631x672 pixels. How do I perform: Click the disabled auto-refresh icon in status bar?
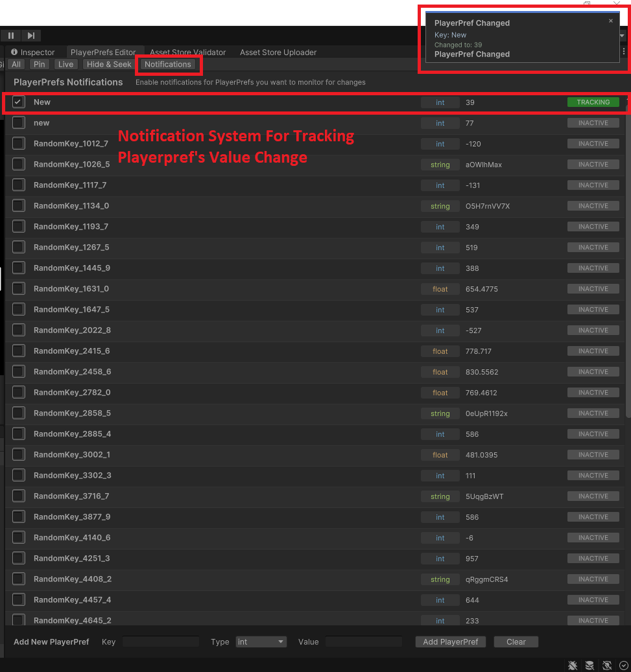[607, 665]
